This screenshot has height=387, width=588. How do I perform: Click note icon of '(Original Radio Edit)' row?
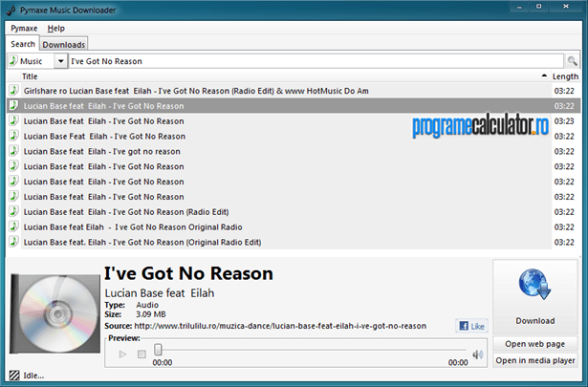point(13,242)
